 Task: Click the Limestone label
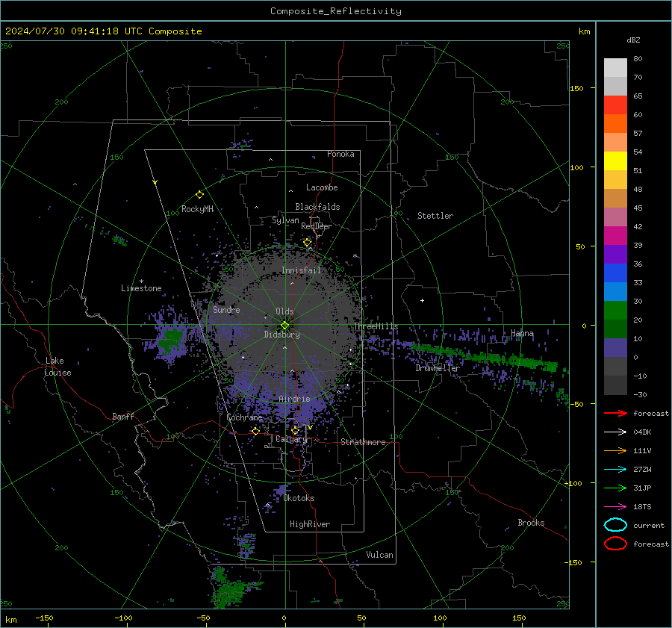pyautogui.click(x=141, y=288)
